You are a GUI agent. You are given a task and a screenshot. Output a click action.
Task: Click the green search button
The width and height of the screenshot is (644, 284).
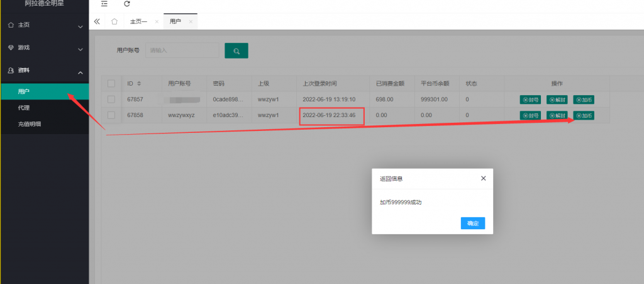coord(236,51)
